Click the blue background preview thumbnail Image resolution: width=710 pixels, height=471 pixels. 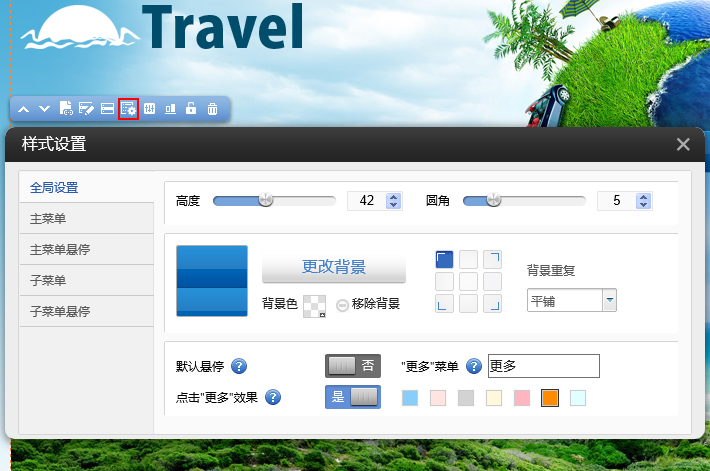(x=212, y=281)
